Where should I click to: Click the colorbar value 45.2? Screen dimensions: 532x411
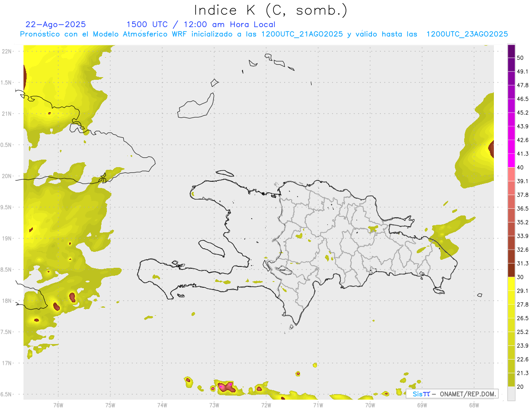[523, 113]
